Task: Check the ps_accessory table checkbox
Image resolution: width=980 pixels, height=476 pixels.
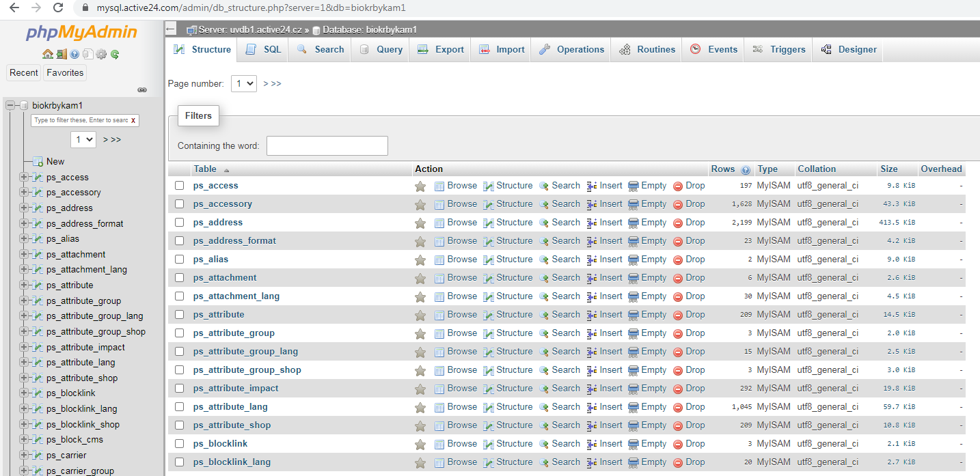Action: tap(179, 204)
